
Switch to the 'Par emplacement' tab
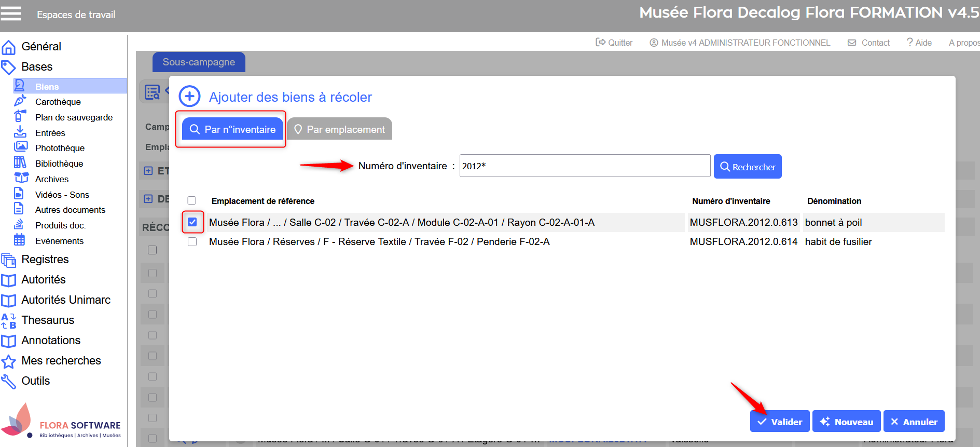click(339, 129)
